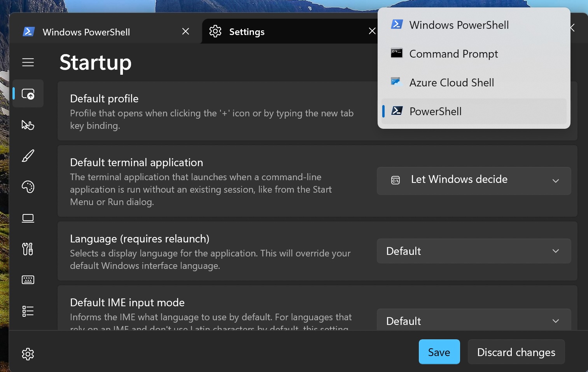This screenshot has height=372, width=588.
Task: Expand the Language dropdown
Action: click(x=474, y=251)
